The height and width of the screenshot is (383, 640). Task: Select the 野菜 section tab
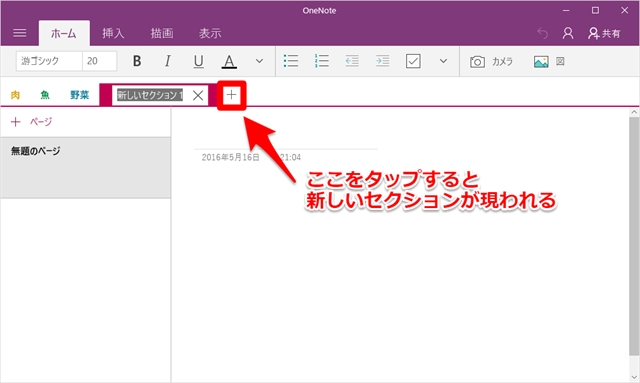(x=80, y=95)
